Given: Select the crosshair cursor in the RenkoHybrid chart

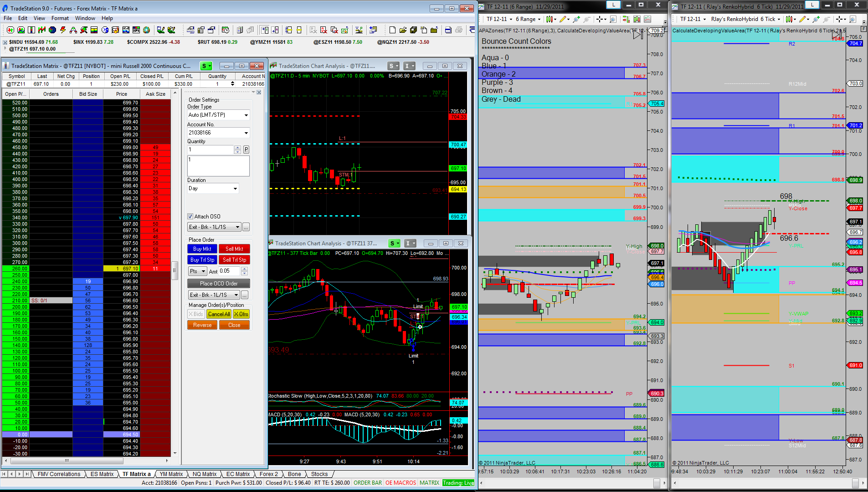Looking at the screenshot, I should pyautogui.click(x=841, y=19).
